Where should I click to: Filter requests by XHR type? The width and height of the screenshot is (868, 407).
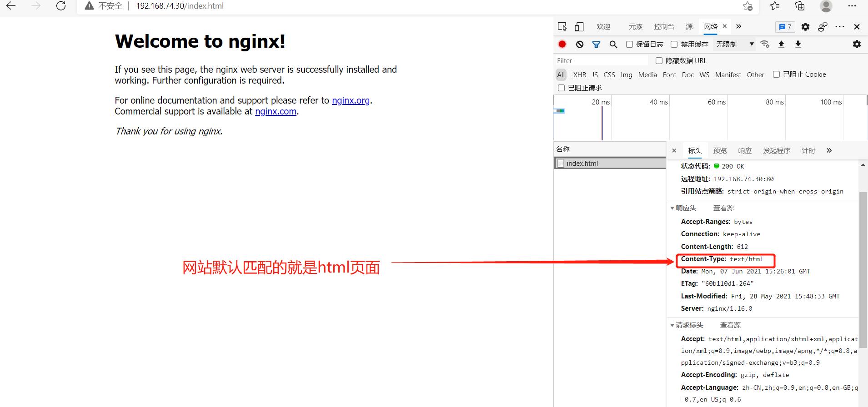pos(580,74)
